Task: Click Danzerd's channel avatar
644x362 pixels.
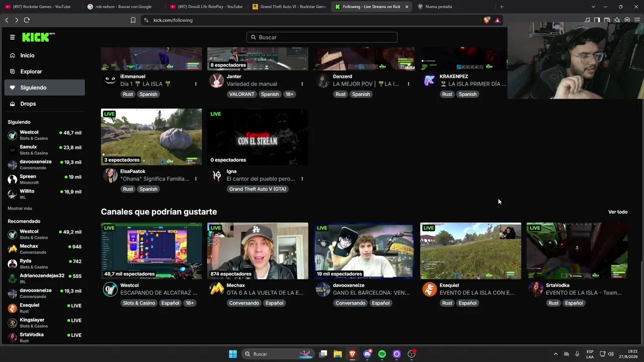Action: [x=323, y=80]
